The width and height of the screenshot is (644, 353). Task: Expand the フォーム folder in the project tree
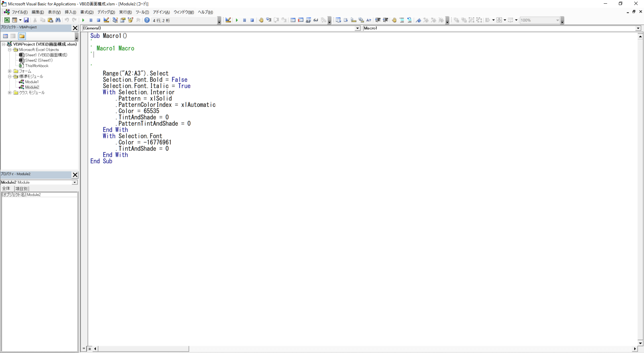point(10,71)
